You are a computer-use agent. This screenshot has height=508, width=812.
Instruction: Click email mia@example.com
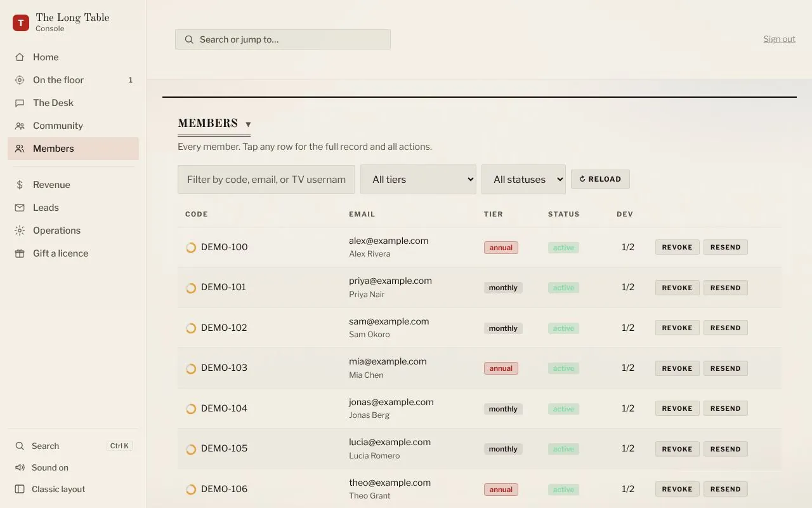pyautogui.click(x=388, y=361)
